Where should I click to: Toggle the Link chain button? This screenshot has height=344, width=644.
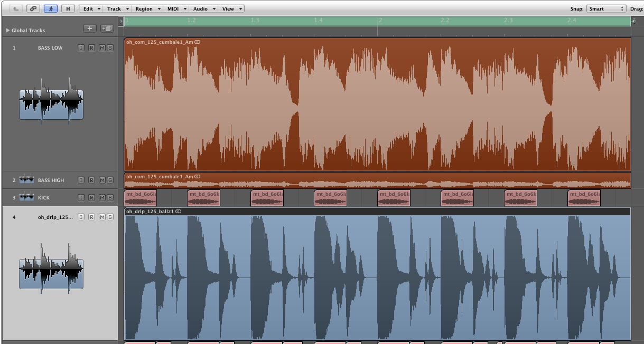33,8
